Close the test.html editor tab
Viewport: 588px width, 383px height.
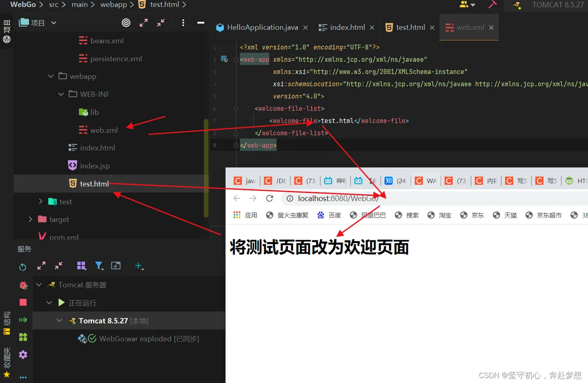(x=432, y=28)
